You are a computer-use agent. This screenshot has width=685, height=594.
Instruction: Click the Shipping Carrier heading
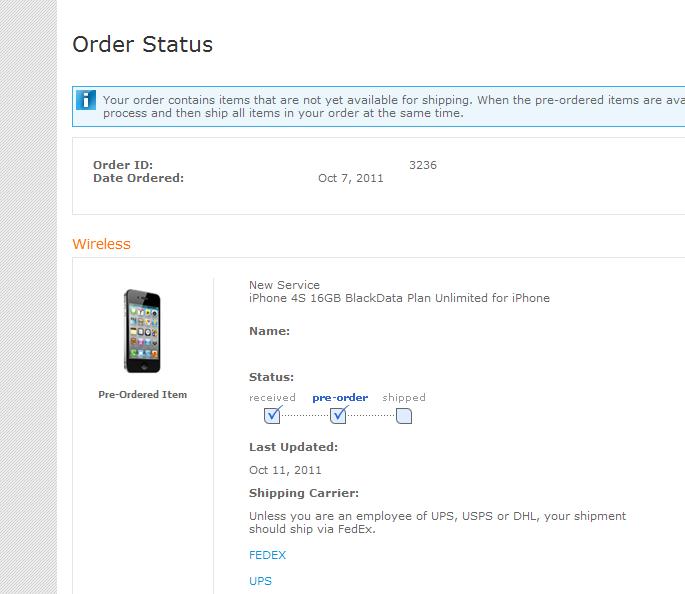(304, 493)
